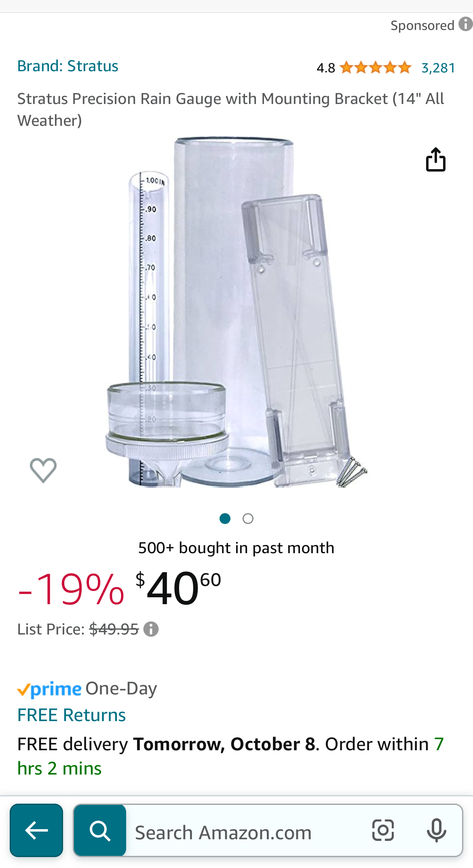Tap the share icon on product image
This screenshot has width=473, height=868.
(x=436, y=159)
